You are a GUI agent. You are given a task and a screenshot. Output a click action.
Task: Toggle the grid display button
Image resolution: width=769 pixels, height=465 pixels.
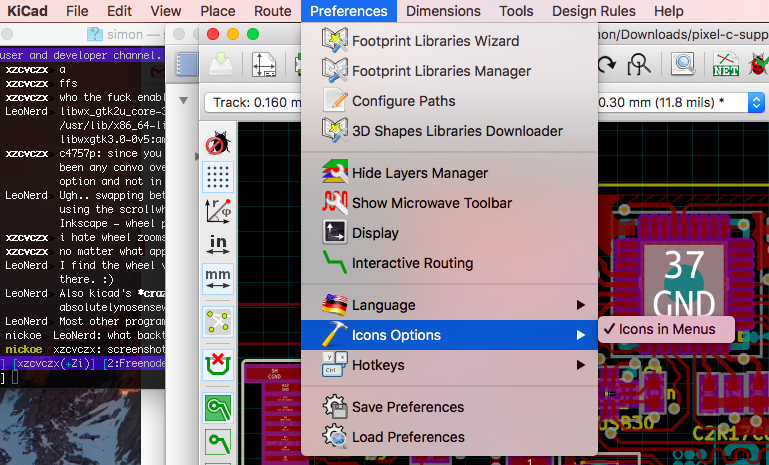point(217,177)
